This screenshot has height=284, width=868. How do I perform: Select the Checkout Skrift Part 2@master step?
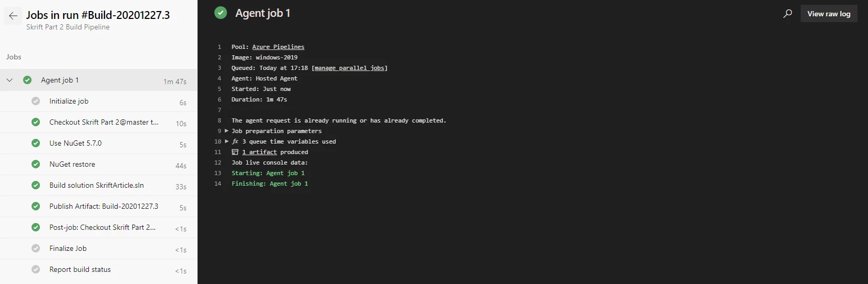tap(99, 122)
